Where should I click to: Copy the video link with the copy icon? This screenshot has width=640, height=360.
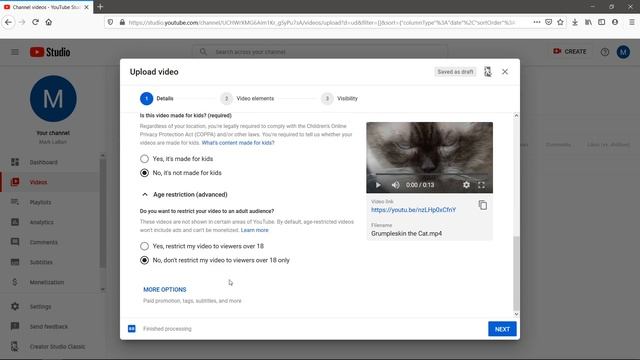(482, 205)
